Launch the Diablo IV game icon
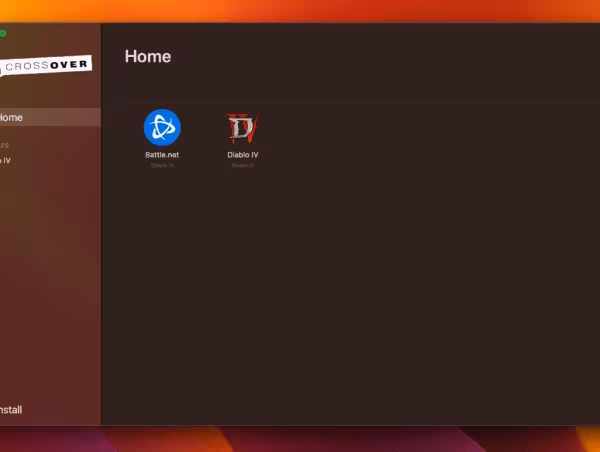Screen dimensions: 600x452 click(x=243, y=128)
